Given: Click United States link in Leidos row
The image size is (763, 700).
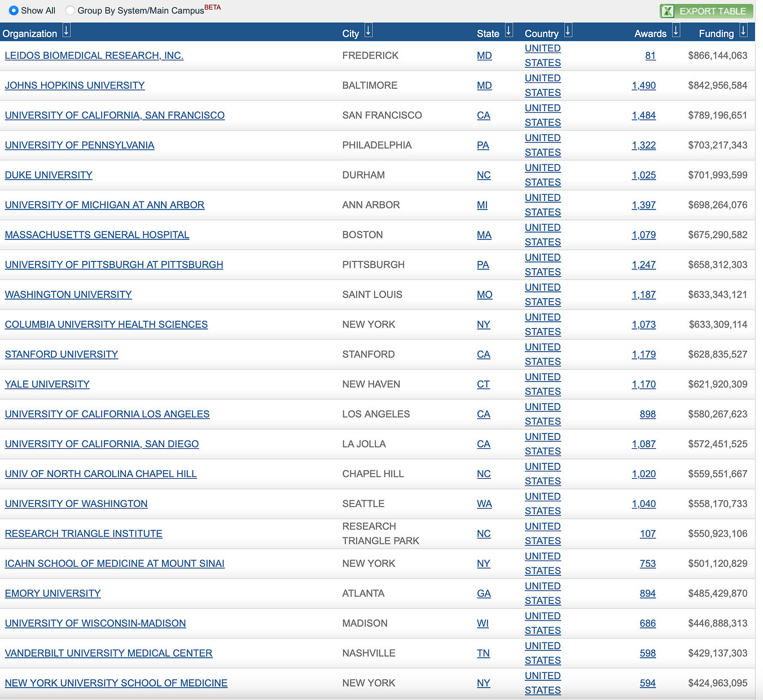Looking at the screenshot, I should pyautogui.click(x=543, y=55).
